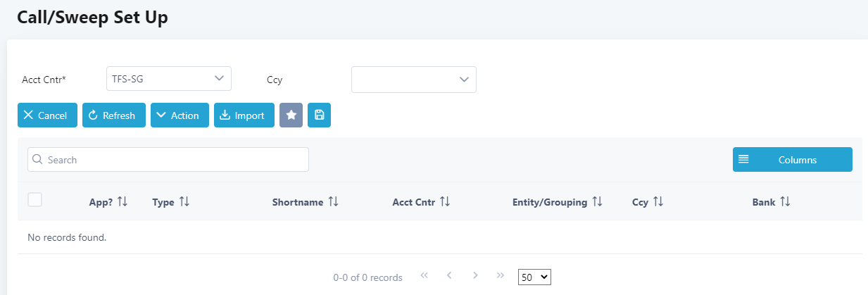Viewport: 868px width, 295px height.
Task: Sort by Shortname column arrows
Action: pyautogui.click(x=334, y=202)
